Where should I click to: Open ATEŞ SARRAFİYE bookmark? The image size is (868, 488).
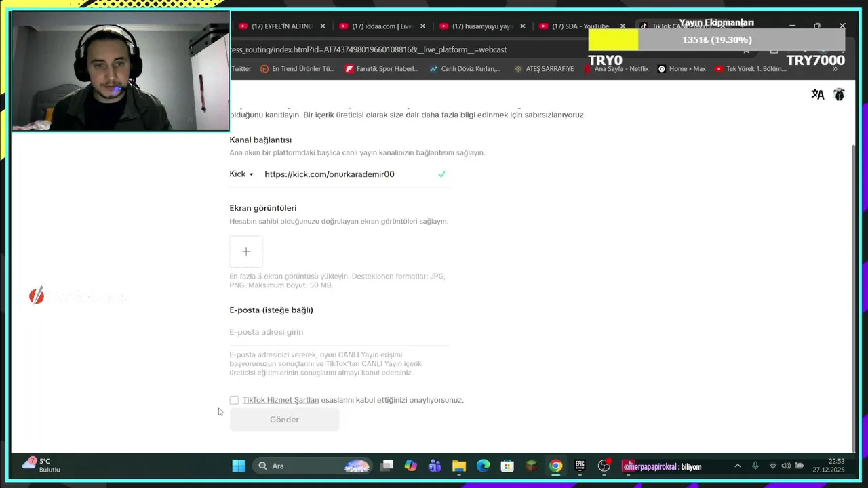pyautogui.click(x=544, y=69)
